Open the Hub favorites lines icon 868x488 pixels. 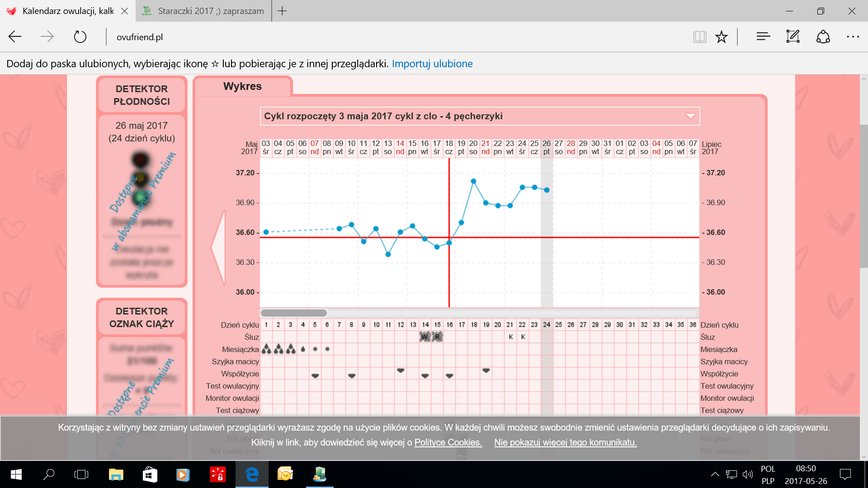pos(763,37)
